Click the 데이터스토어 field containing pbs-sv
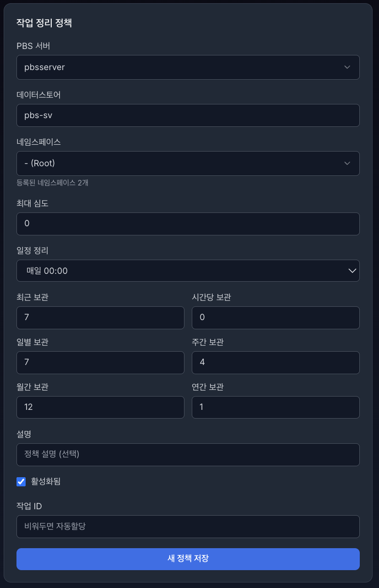Viewport: 379px width, 588px height. tap(188, 115)
